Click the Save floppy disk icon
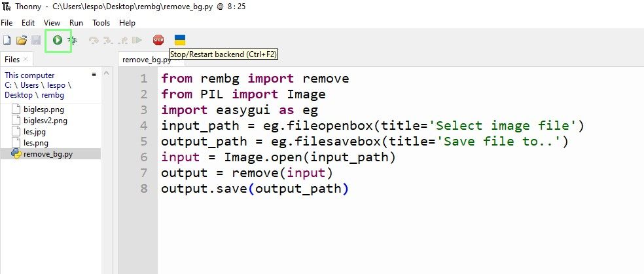 click(36, 40)
